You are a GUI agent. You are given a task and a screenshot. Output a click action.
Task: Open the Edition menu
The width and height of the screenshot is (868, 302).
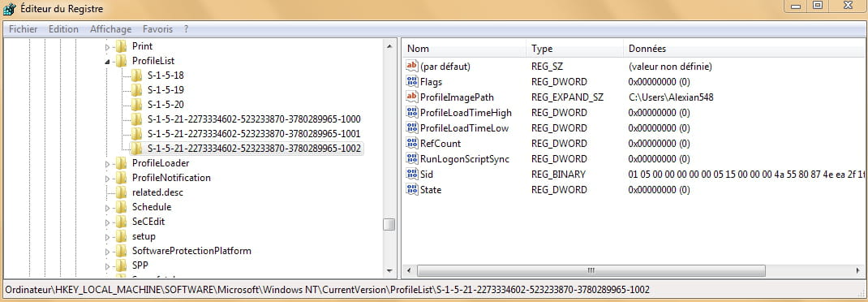(63, 29)
